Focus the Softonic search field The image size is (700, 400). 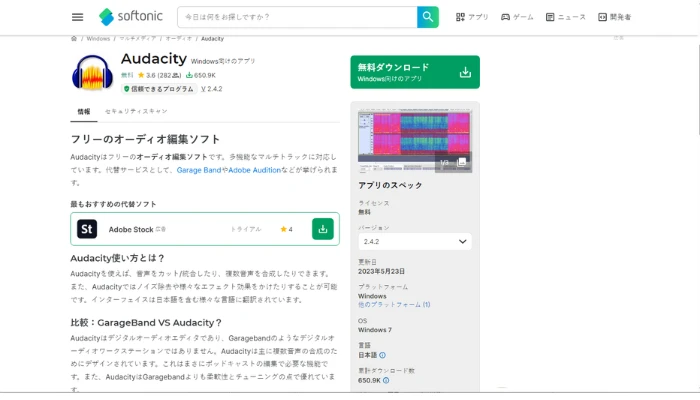[297, 17]
